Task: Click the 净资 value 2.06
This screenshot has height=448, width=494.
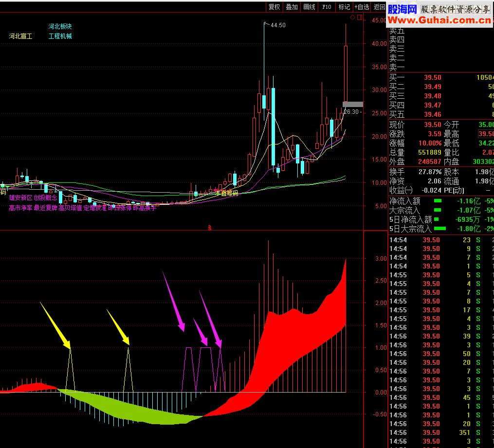Action: coord(435,181)
